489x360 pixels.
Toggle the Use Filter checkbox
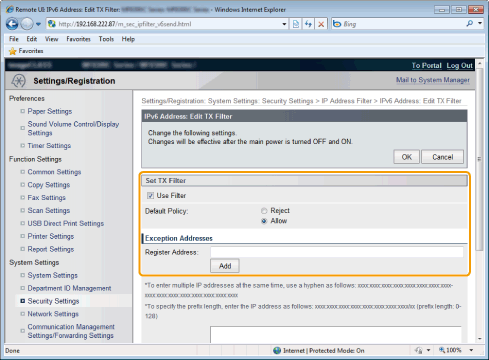click(x=150, y=196)
